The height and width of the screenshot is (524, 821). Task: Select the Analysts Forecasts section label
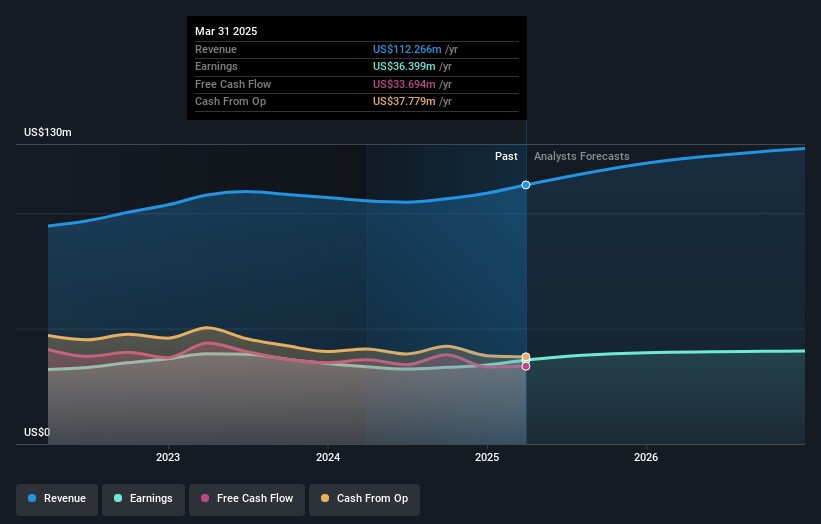click(582, 156)
